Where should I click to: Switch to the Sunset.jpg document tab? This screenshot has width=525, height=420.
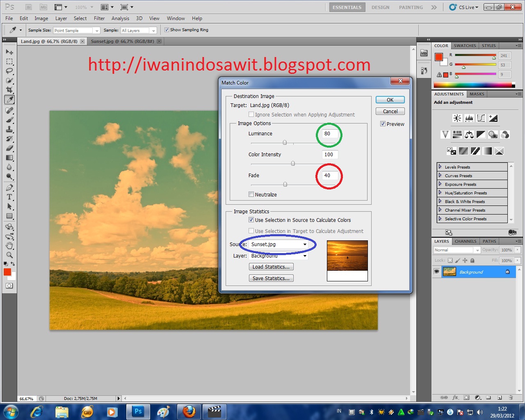122,41
